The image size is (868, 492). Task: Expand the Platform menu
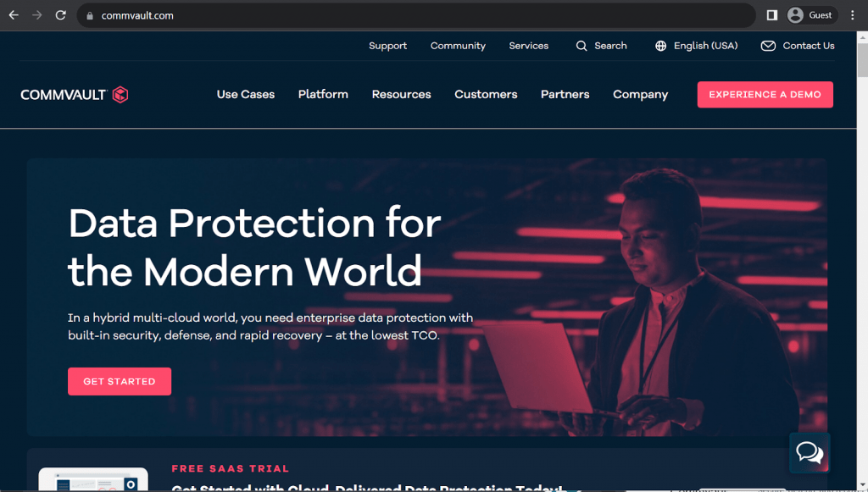point(323,95)
